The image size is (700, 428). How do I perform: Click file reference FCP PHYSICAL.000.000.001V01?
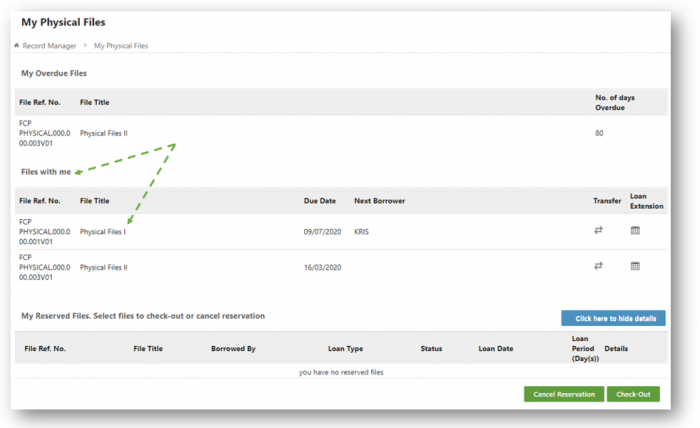point(45,232)
